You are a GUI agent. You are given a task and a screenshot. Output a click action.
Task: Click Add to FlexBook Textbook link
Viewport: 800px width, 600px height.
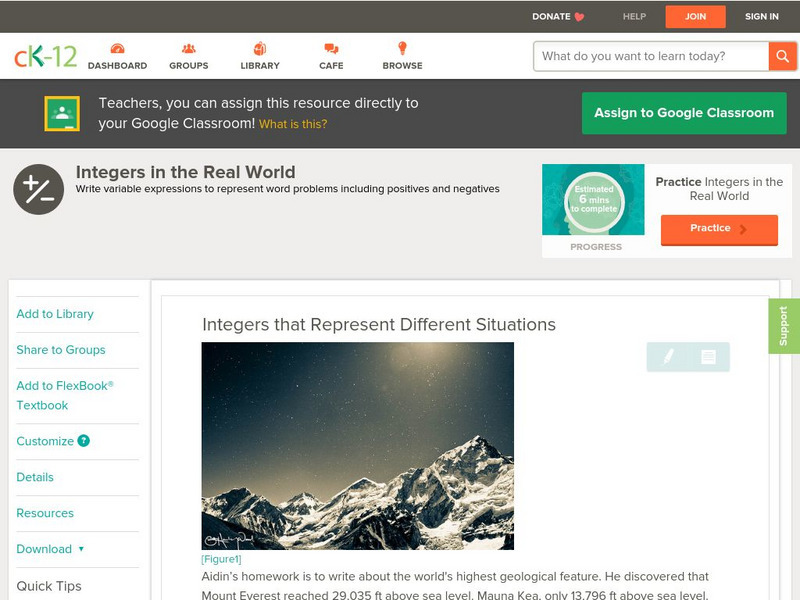65,395
